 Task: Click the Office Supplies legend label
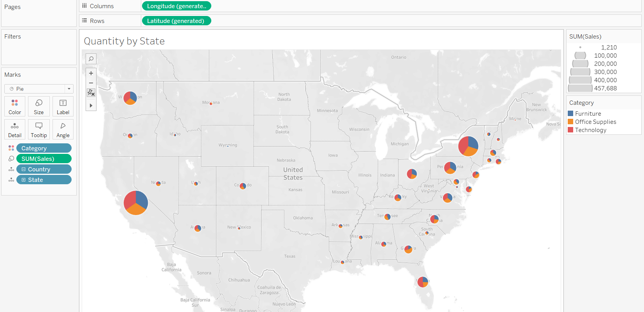(596, 122)
